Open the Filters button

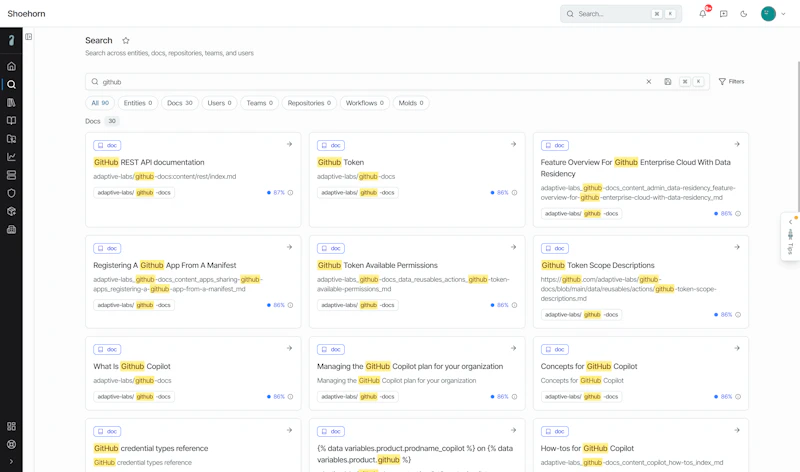(x=732, y=82)
